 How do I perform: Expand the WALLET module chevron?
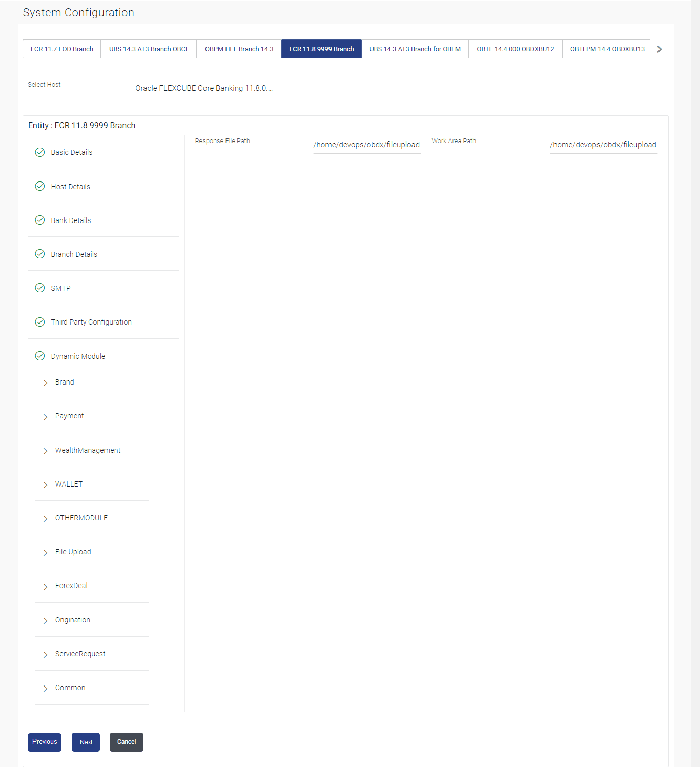[45, 485]
